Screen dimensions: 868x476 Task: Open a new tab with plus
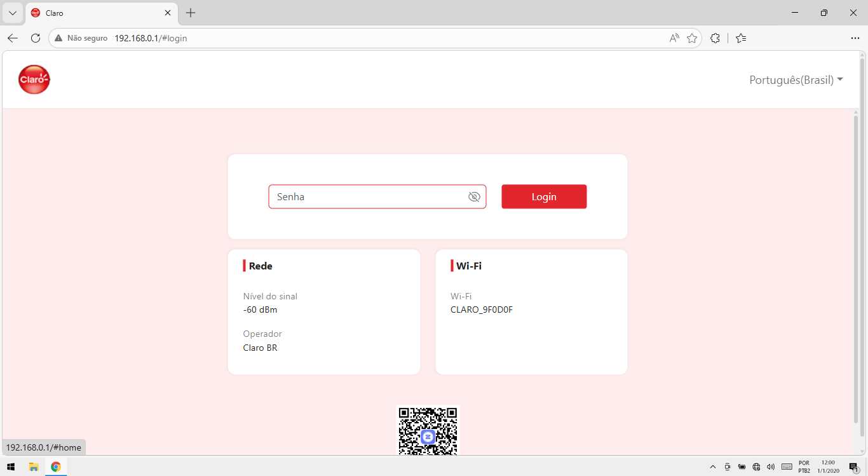(x=191, y=13)
